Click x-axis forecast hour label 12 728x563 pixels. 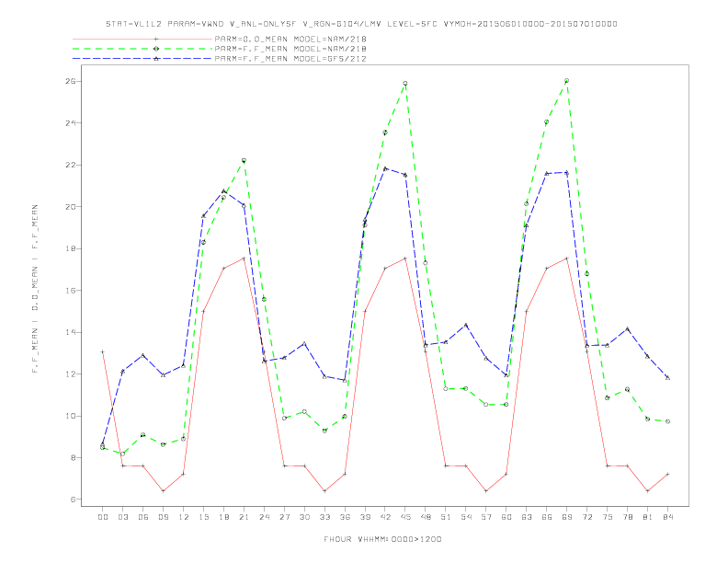point(184,517)
